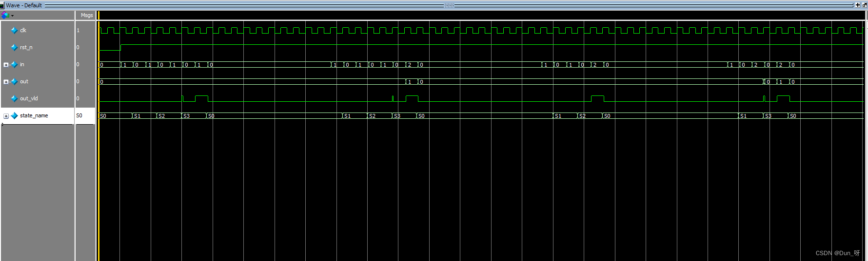Click the rst_n rising edge in waveform
Viewport: 868px width, 261px height.
(120, 47)
